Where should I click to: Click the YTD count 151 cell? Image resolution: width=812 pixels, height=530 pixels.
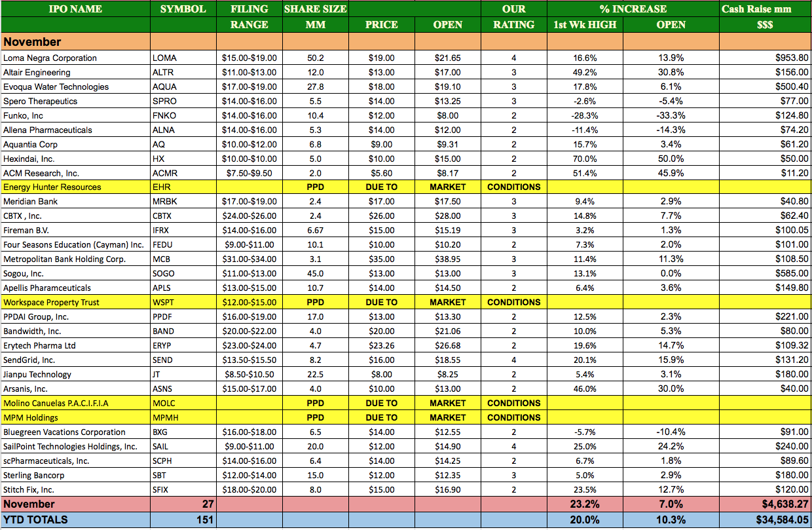click(x=183, y=520)
